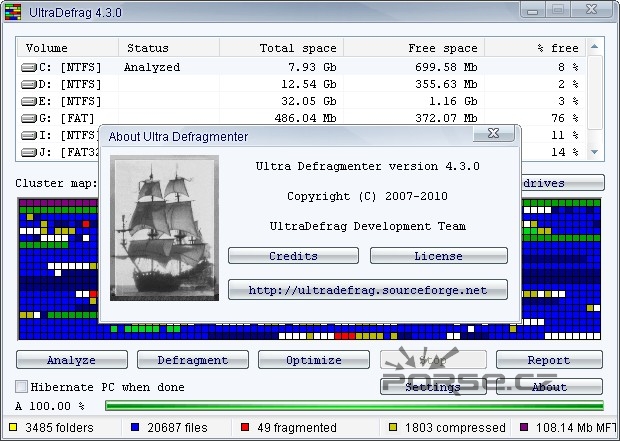This screenshot has height=441, width=620.
Task: Click the UltraDefrag app icon in title bar
Action: [13, 12]
